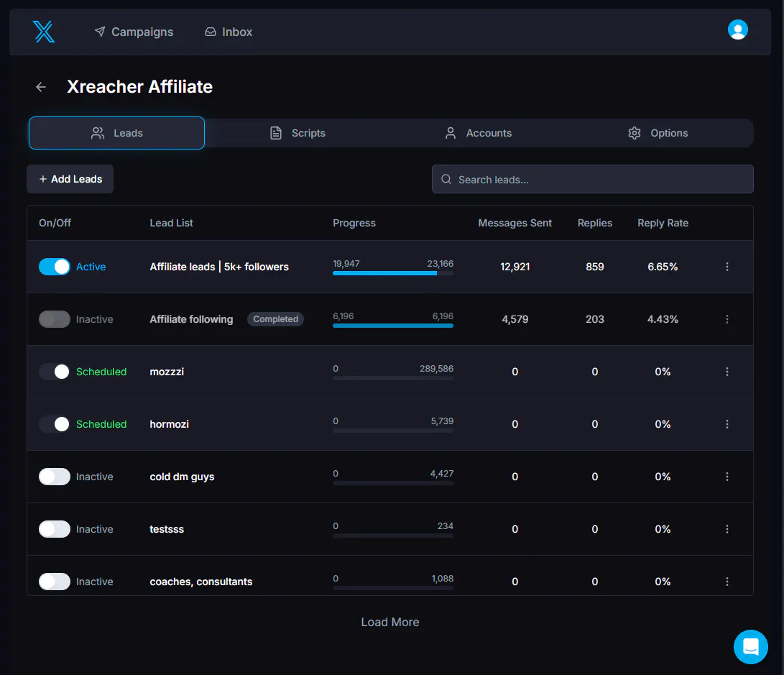This screenshot has height=675, width=784.
Task: Click the 4,579 messages sent value
Action: 515,319
